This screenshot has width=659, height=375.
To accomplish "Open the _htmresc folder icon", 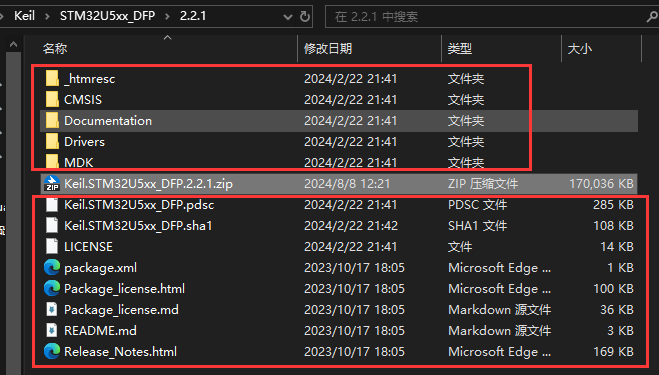I will 52,79.
